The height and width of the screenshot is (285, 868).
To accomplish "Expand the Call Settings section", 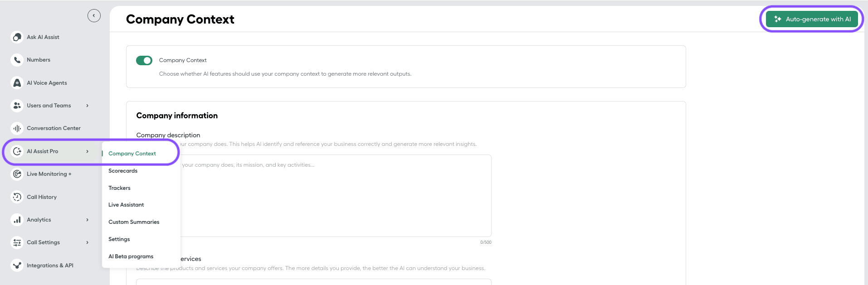I will coord(43,242).
